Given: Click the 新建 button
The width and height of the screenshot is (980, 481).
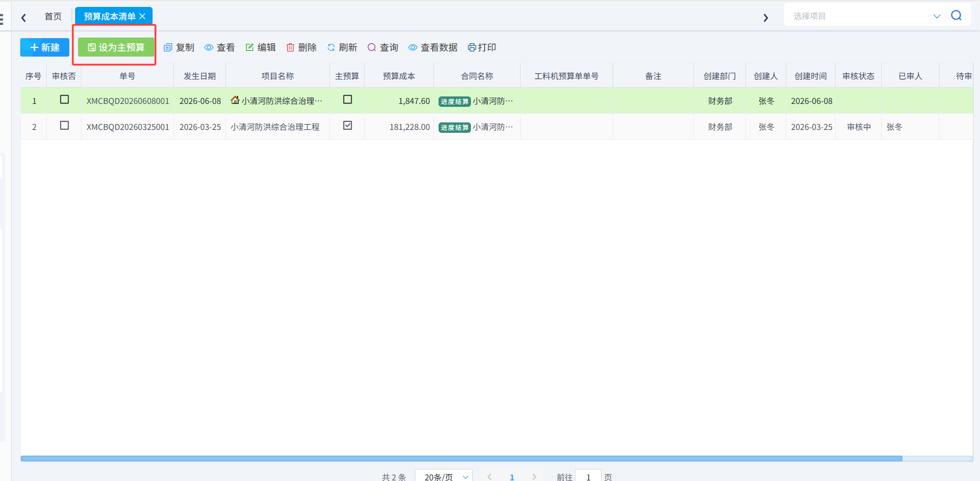Looking at the screenshot, I should tap(44, 47).
